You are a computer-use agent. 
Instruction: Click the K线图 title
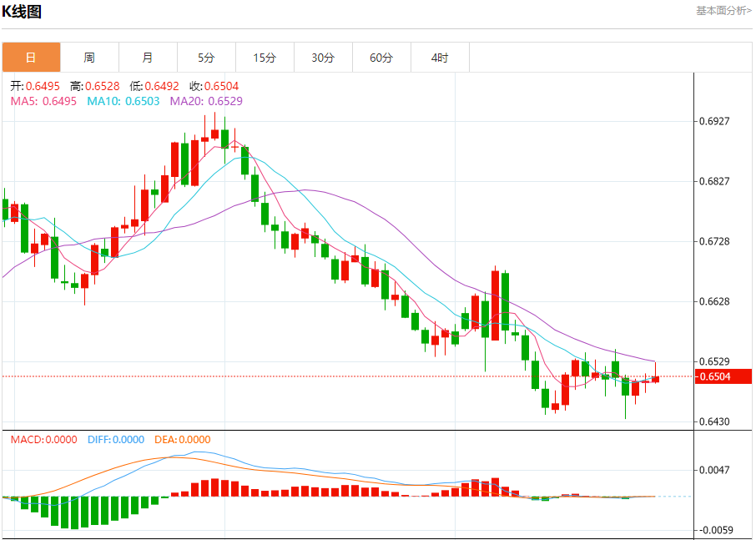(x=22, y=12)
